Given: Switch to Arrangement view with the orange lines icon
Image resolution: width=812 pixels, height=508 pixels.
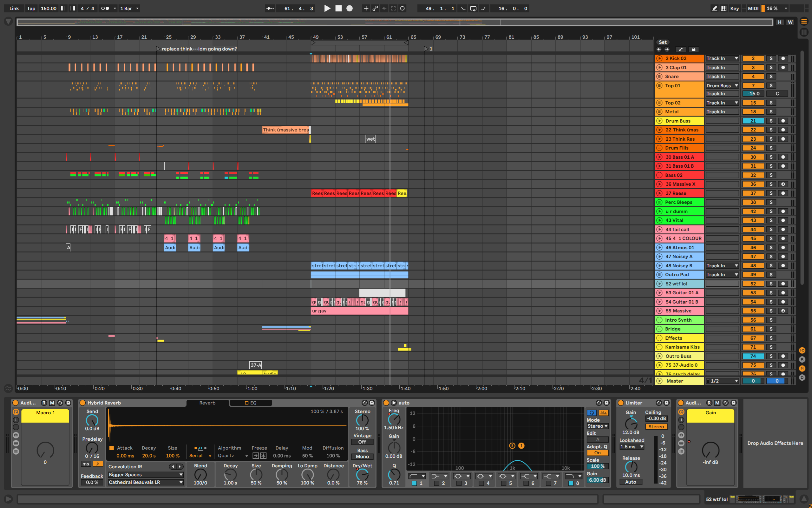Looking at the screenshot, I should 804,22.
